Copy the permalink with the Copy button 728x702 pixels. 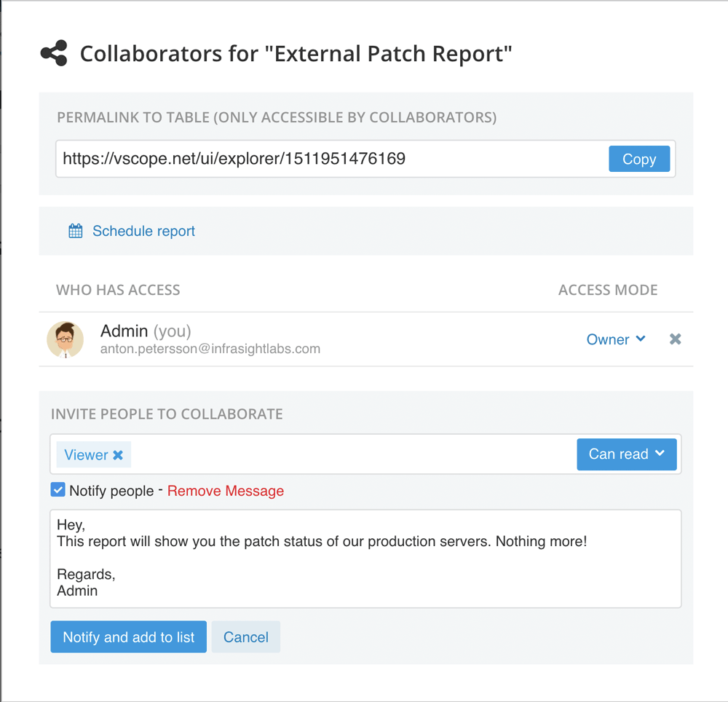pos(639,159)
